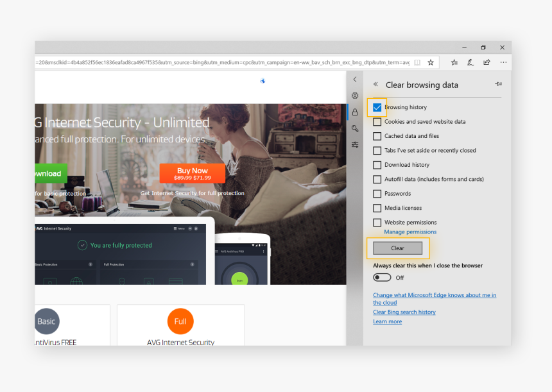Viewport: 552px width, 392px height.
Task: Click in the browser address bar URL
Action: 223,63
